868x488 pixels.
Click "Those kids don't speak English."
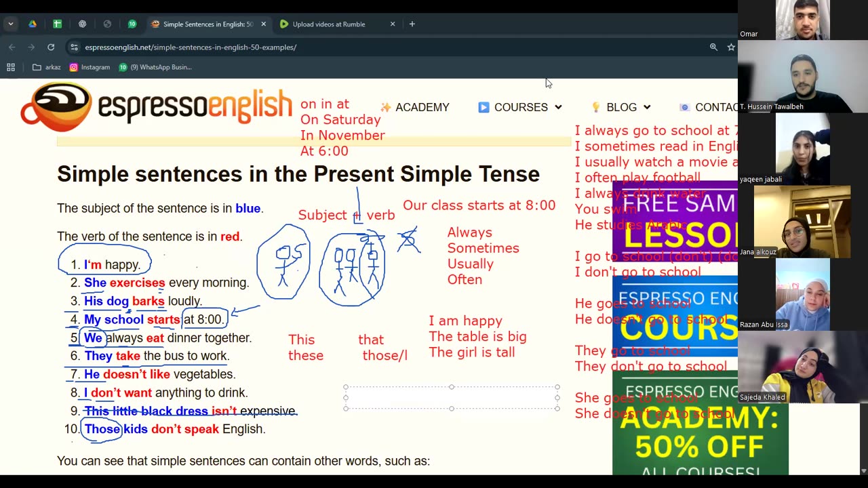175,429
